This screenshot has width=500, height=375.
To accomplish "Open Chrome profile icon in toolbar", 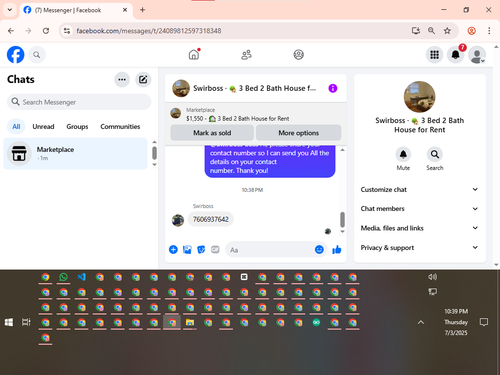I will point(472,31).
